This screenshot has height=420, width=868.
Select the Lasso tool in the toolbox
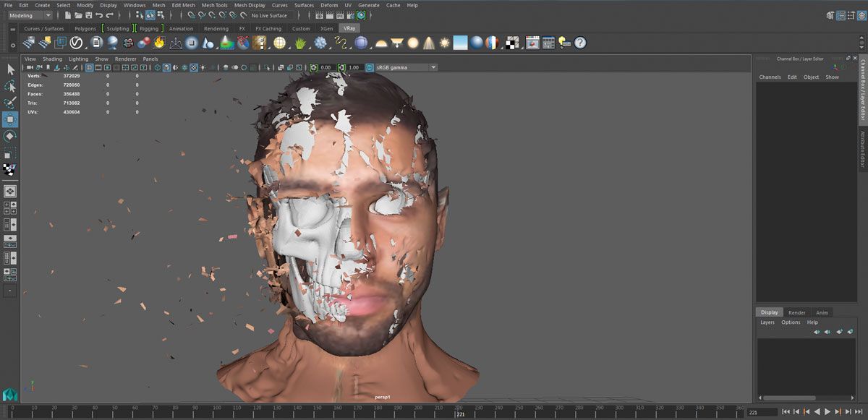click(x=10, y=86)
